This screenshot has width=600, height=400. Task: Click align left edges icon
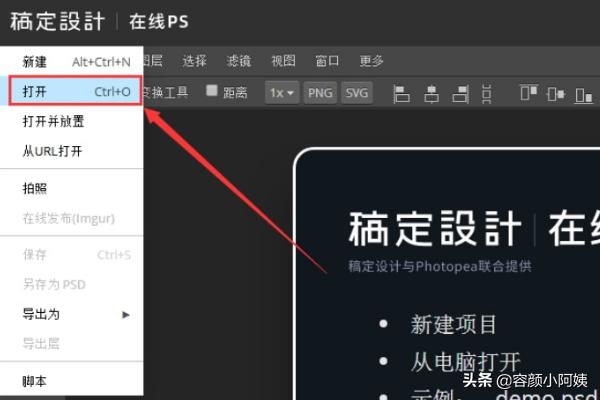[x=401, y=94]
